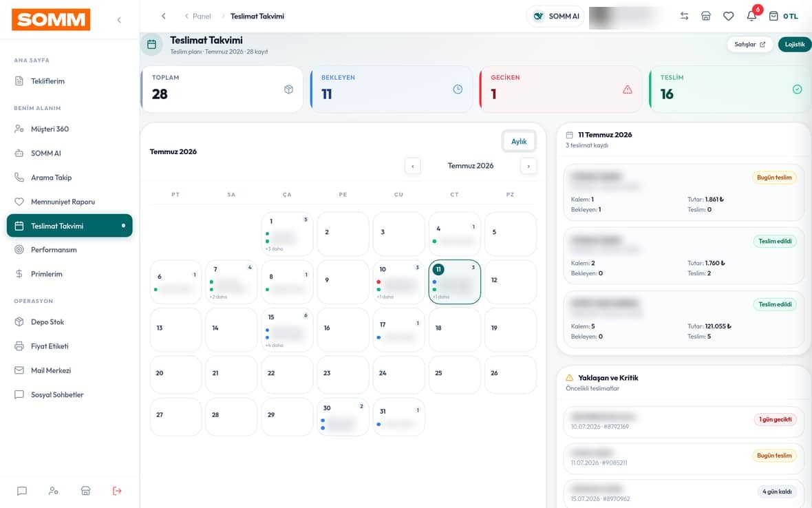The height and width of the screenshot is (508, 812).
Task: Go back using the top bar arrow
Action: click(x=164, y=16)
